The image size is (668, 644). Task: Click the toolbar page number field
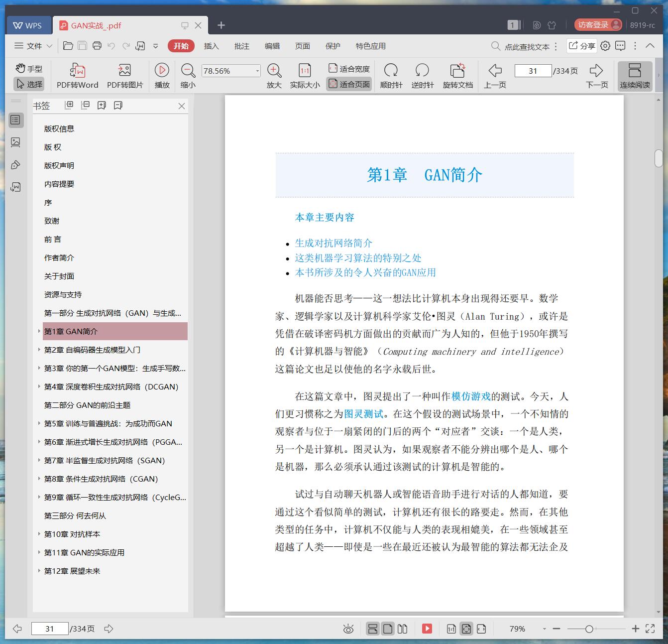[533, 71]
